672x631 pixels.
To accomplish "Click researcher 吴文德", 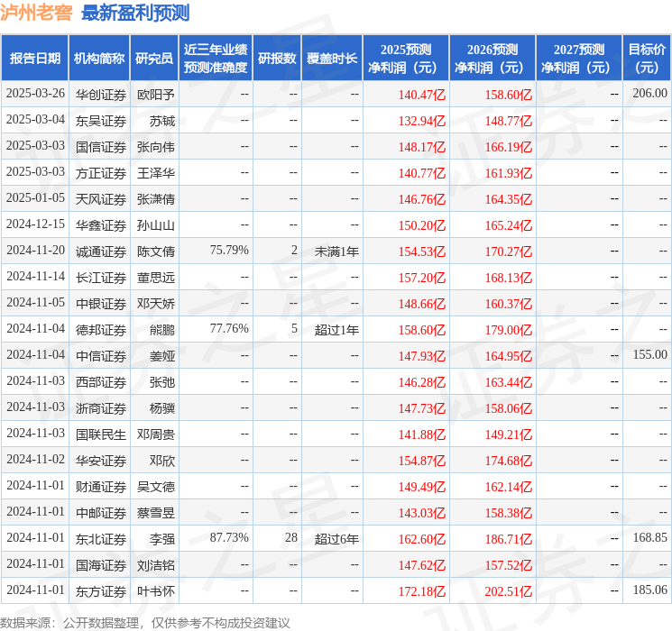I will (155, 486).
